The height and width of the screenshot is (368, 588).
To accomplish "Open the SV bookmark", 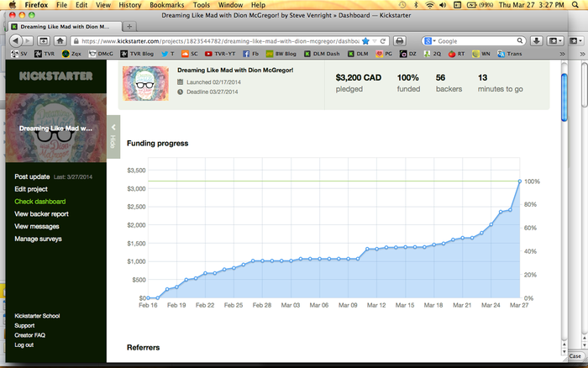I will click(19, 54).
